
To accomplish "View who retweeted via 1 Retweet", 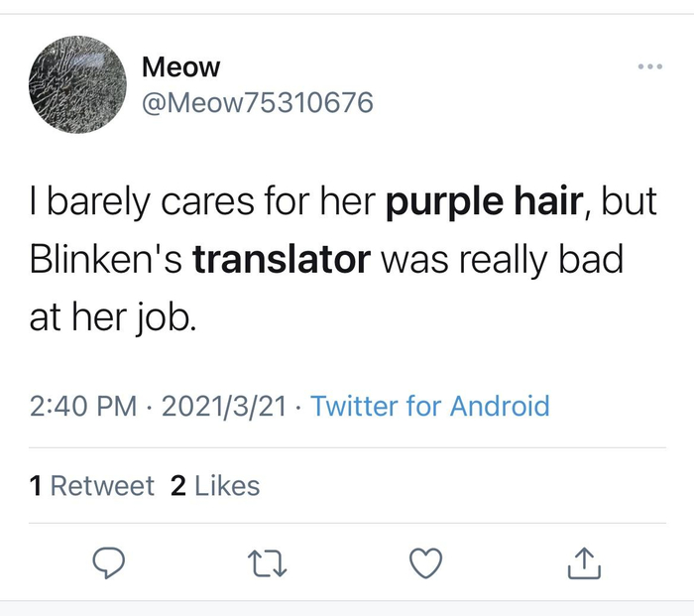I will point(92,486).
